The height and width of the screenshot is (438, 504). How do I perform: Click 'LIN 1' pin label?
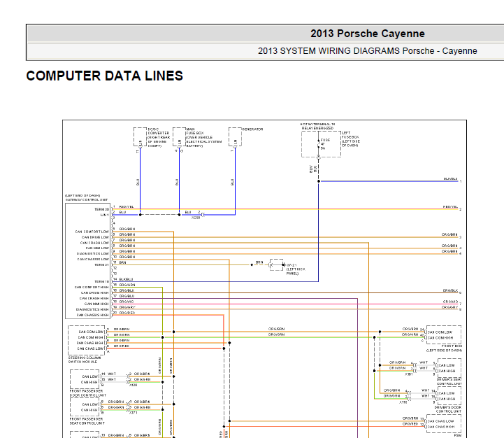[x=105, y=215]
